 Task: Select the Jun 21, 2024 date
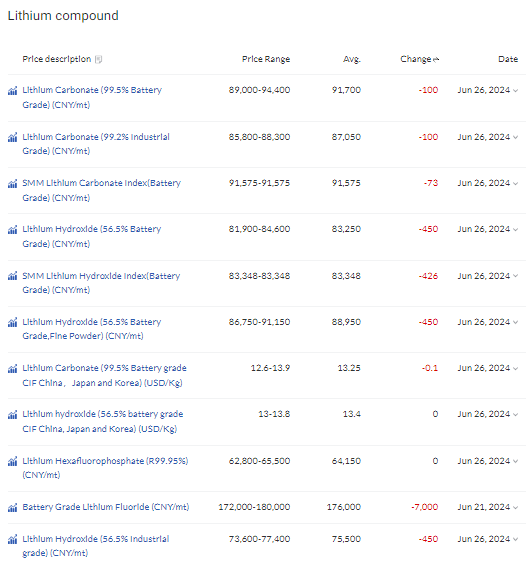484,507
